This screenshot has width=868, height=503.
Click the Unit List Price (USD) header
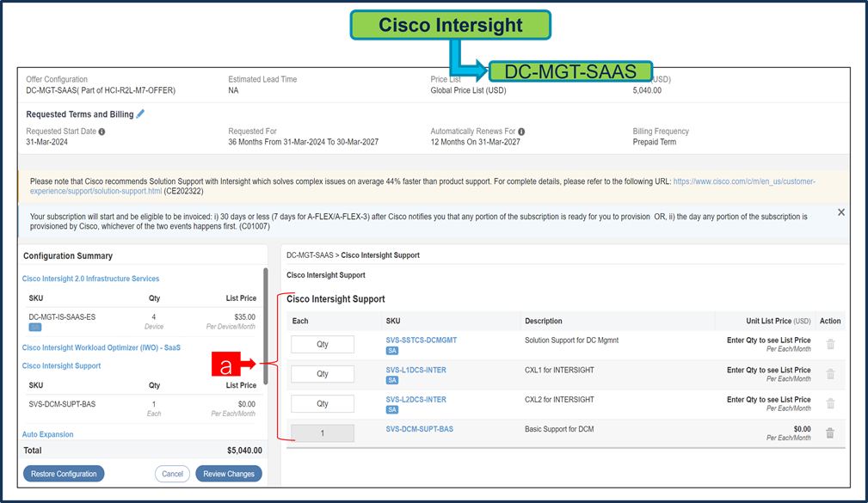779,321
